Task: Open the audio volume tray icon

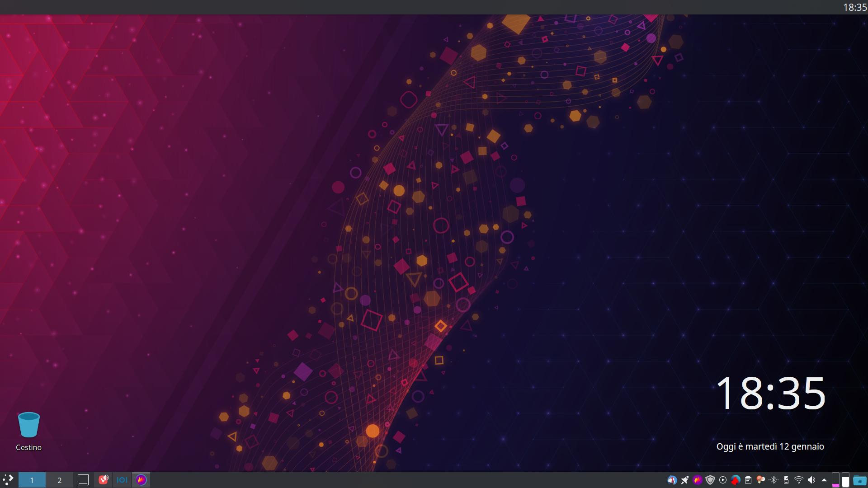Action: 811,480
